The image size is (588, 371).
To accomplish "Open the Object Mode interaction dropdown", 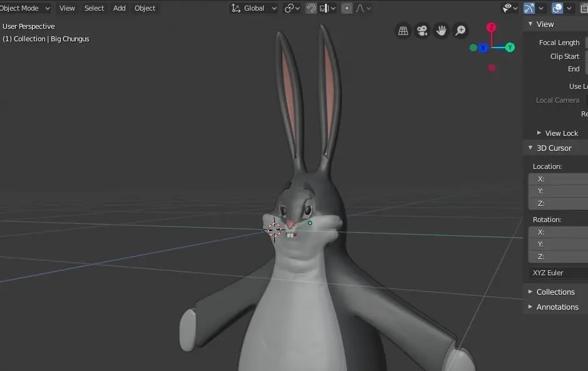I will [25, 8].
